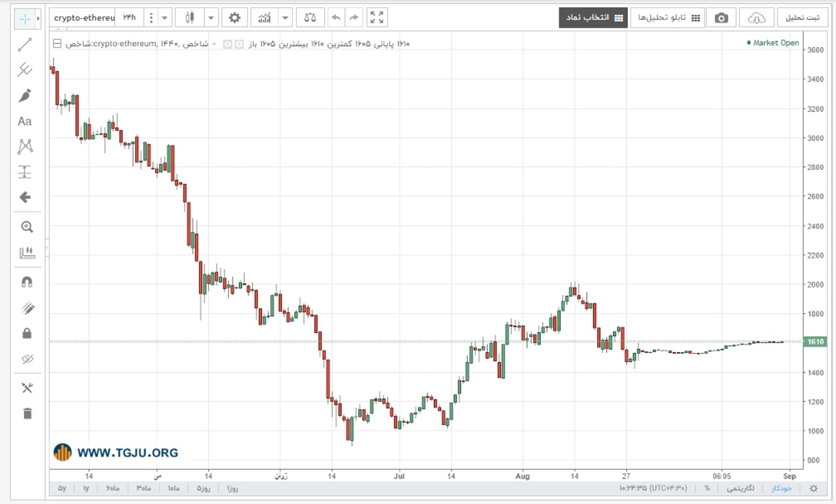Collapse the chart legend with minus box
Image resolution: width=836 pixels, height=504 pixels.
(58, 43)
